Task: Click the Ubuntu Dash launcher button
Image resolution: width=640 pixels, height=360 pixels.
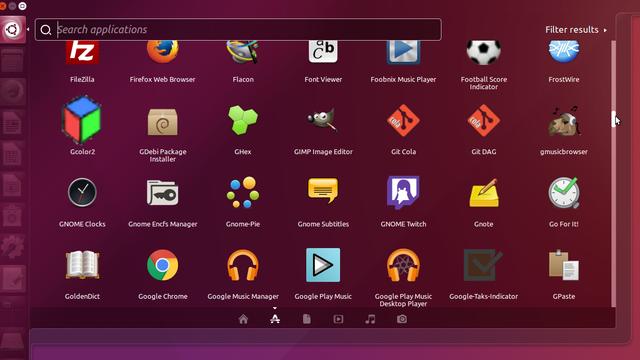Action: click(x=12, y=29)
